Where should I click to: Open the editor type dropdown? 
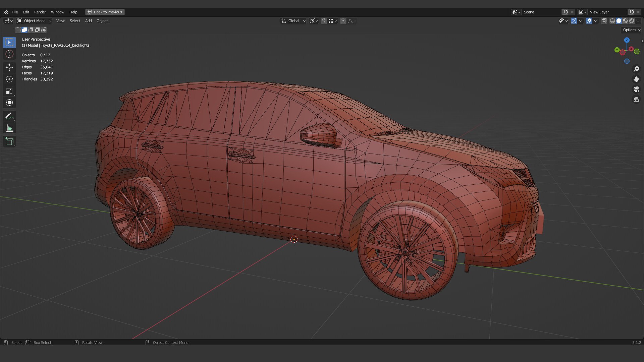(x=8, y=21)
